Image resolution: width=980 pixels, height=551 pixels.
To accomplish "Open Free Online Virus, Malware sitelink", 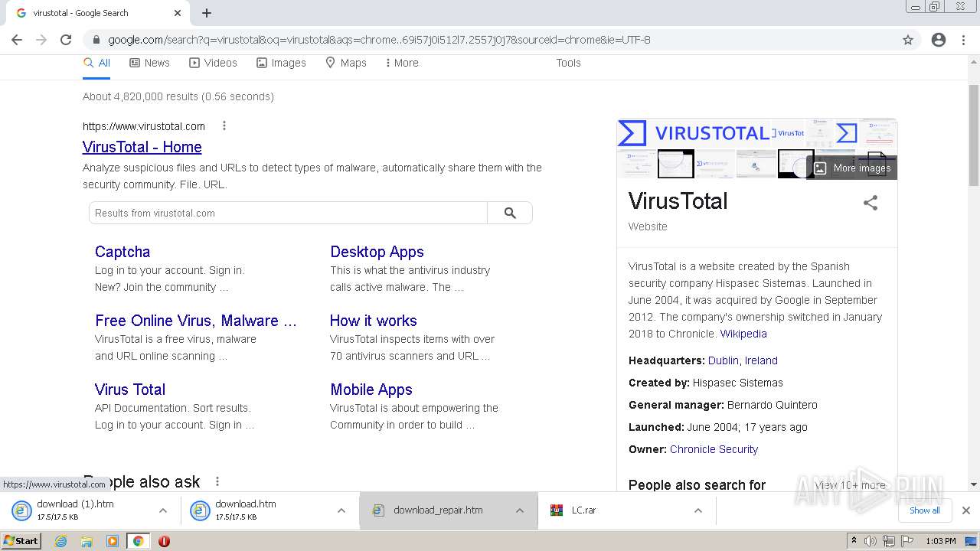I will (x=195, y=321).
